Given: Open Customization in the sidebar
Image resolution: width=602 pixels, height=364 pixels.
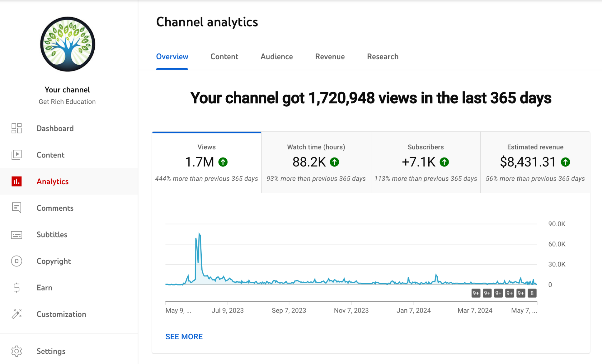Looking at the screenshot, I should point(69,314).
